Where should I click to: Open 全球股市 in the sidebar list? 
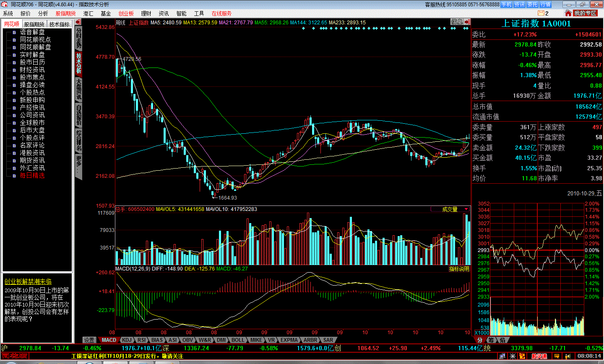coord(32,123)
